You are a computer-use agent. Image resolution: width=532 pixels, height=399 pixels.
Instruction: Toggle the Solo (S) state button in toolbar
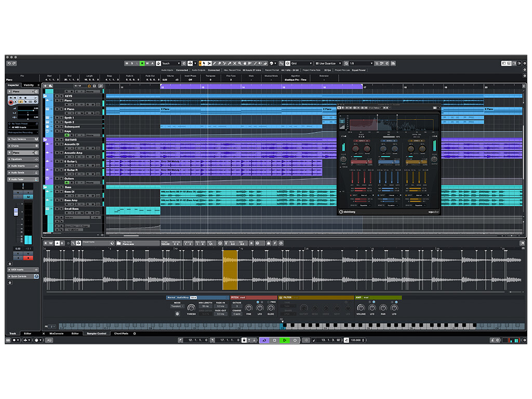click(132, 63)
